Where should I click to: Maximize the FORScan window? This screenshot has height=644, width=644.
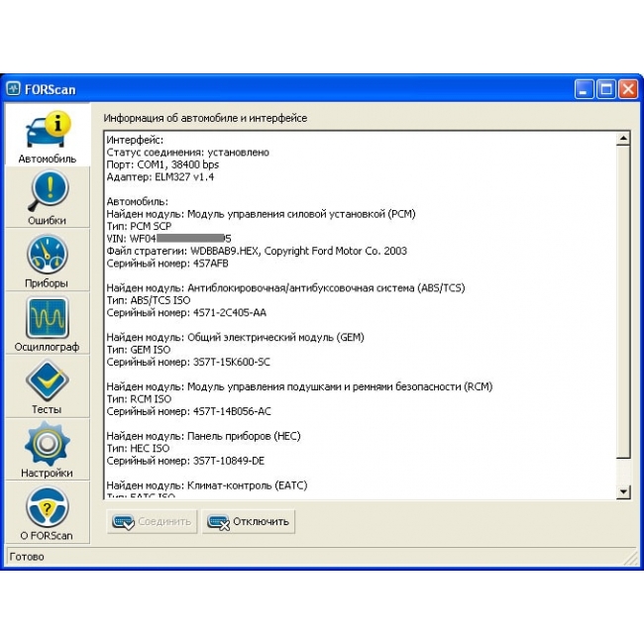(606, 89)
